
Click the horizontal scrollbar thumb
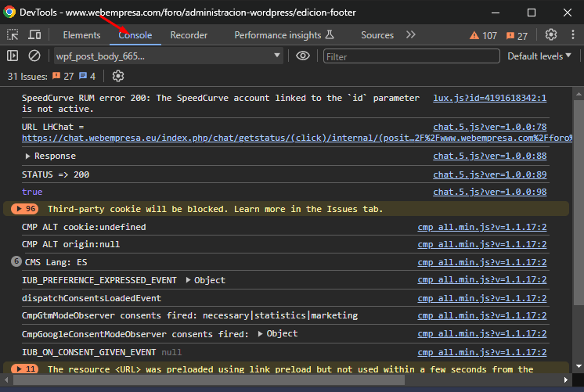tap(209, 380)
